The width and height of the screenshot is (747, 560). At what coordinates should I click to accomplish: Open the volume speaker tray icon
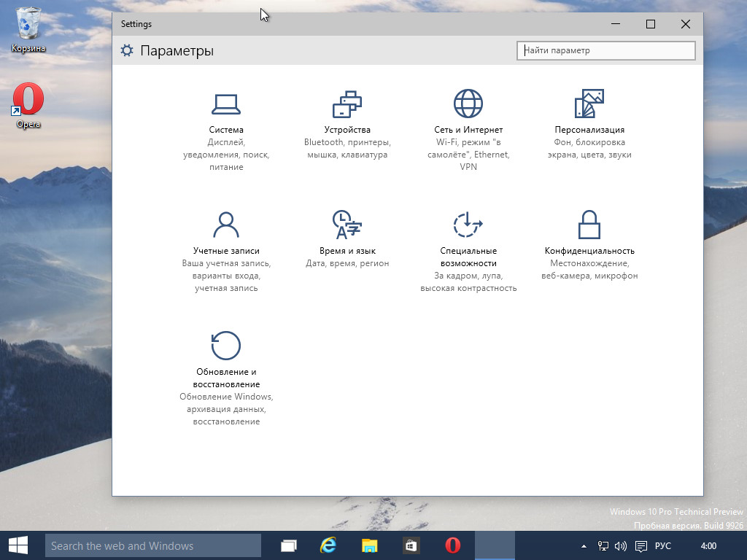(x=620, y=546)
